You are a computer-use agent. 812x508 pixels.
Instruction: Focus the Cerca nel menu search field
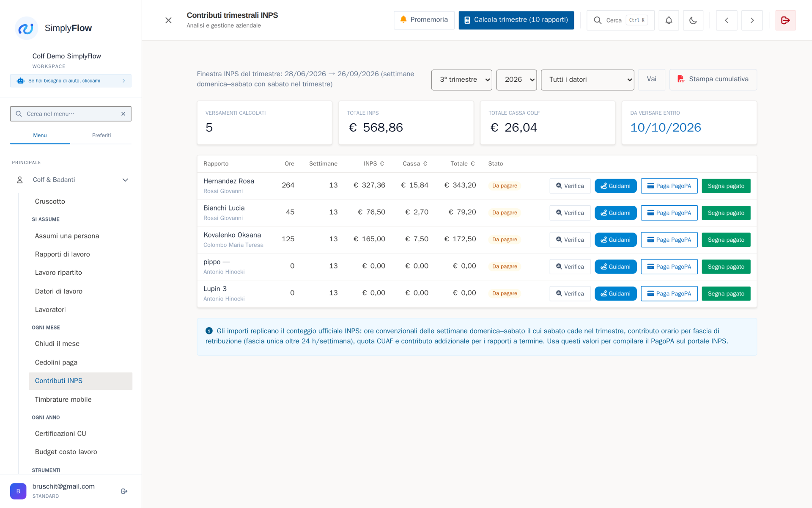click(71, 114)
